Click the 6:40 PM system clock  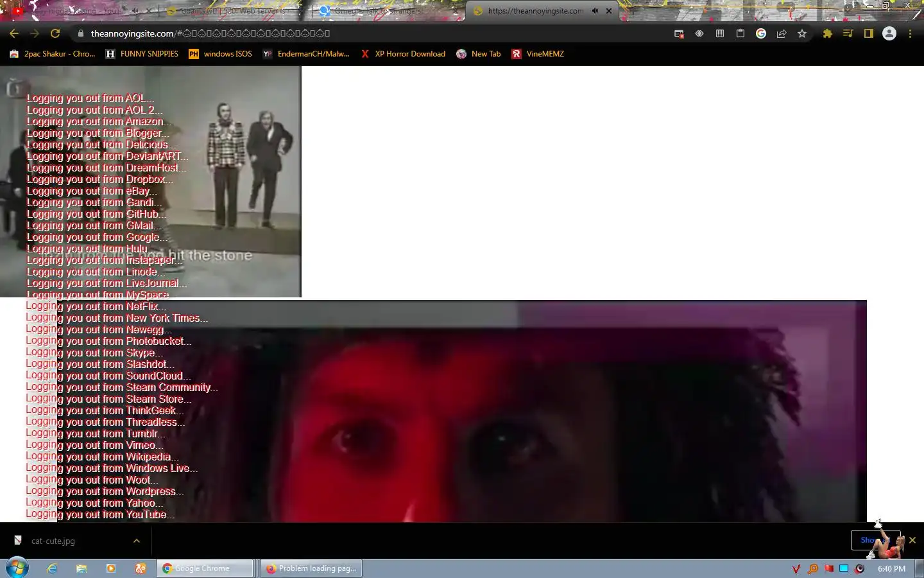tap(891, 568)
